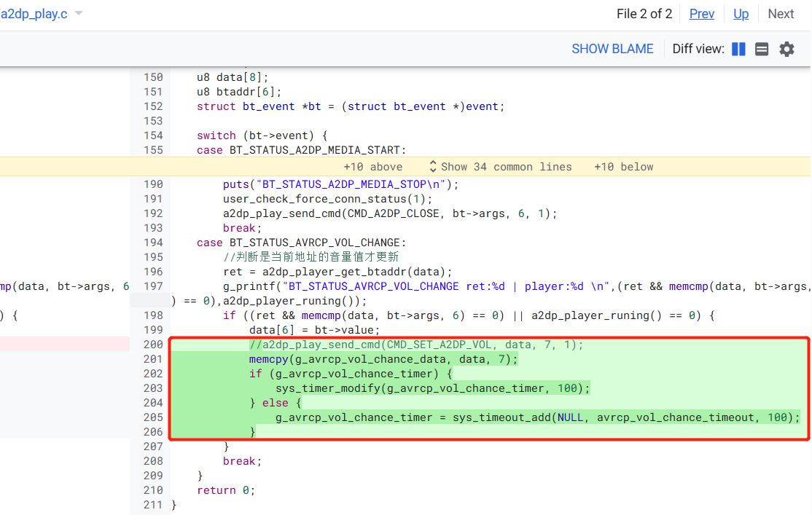The image size is (812, 515).
Task: Switch to side-by-side diff view
Action: coord(738,50)
